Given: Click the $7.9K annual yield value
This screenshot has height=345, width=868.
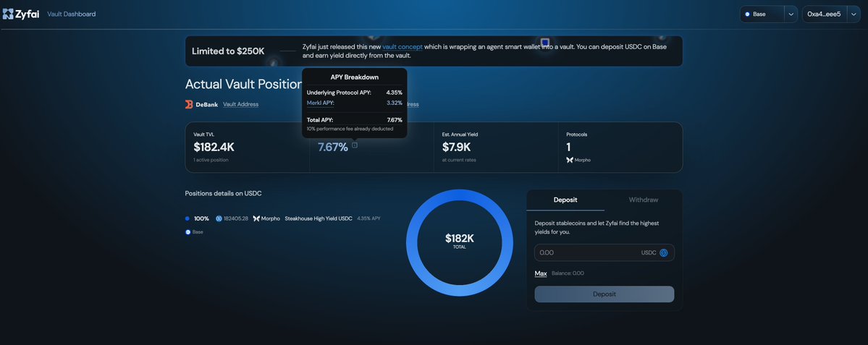Looking at the screenshot, I should 456,147.
